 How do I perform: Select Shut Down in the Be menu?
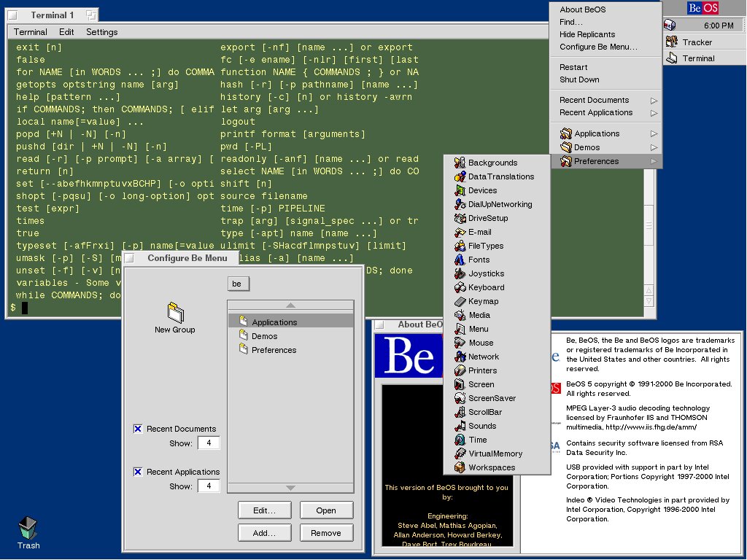click(x=605, y=79)
